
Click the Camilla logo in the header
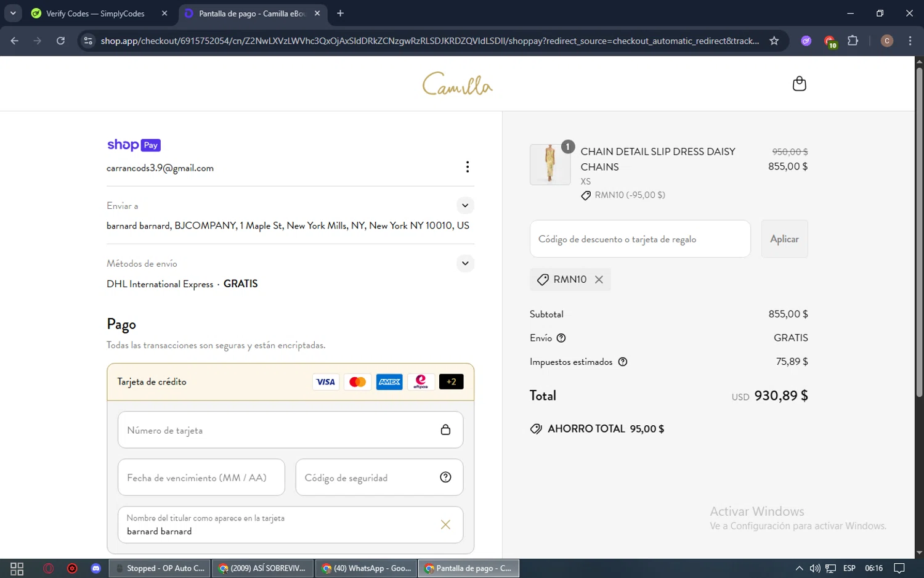click(457, 84)
